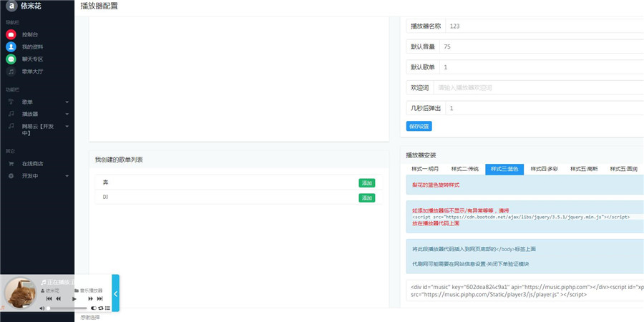Select the 样式五:圆润 tab
Image resolution: width=644 pixels, height=322 pixels.
click(x=623, y=169)
